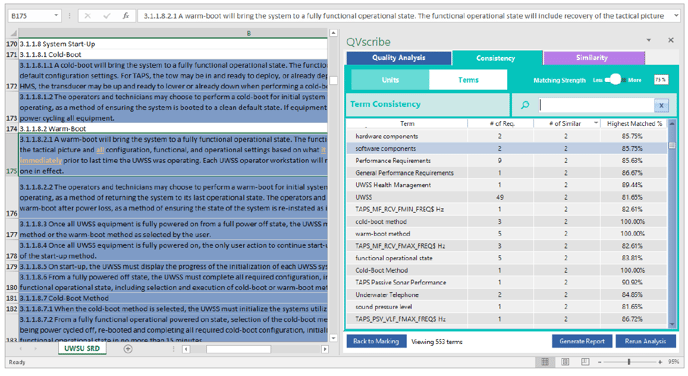Image resolution: width=688 pixels, height=376 pixels.
Task: Select the UWSU SRD sheet tab
Action: 82,349
